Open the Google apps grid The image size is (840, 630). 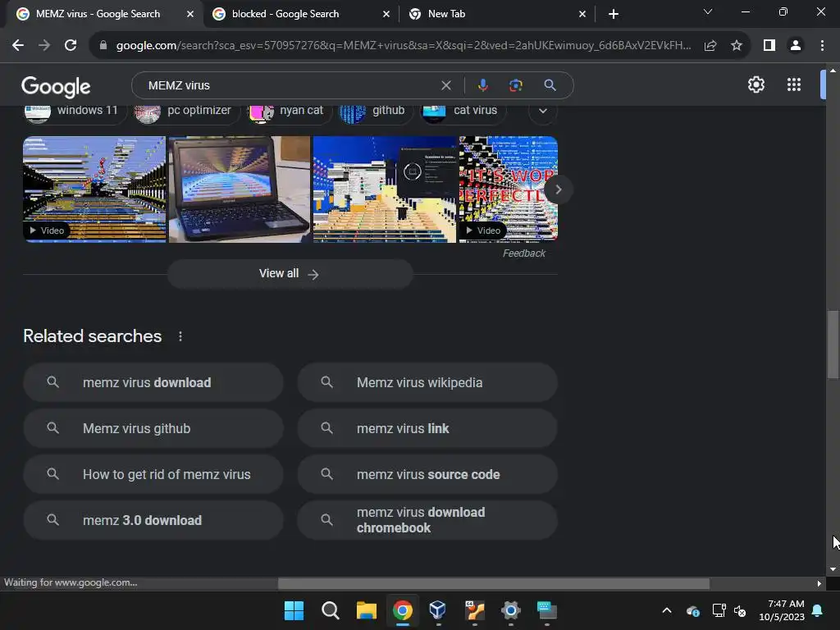point(794,84)
